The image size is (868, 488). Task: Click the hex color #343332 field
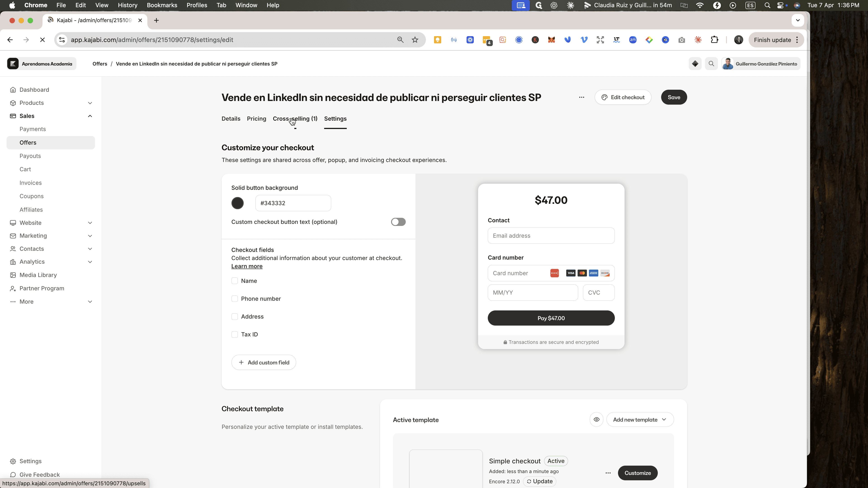point(293,203)
